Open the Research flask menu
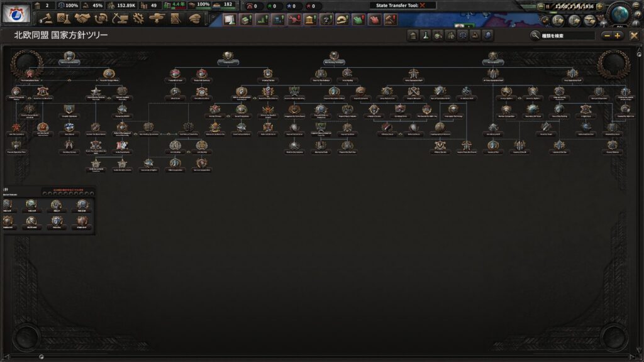Viewport: 644px width, 362px height. point(64,19)
